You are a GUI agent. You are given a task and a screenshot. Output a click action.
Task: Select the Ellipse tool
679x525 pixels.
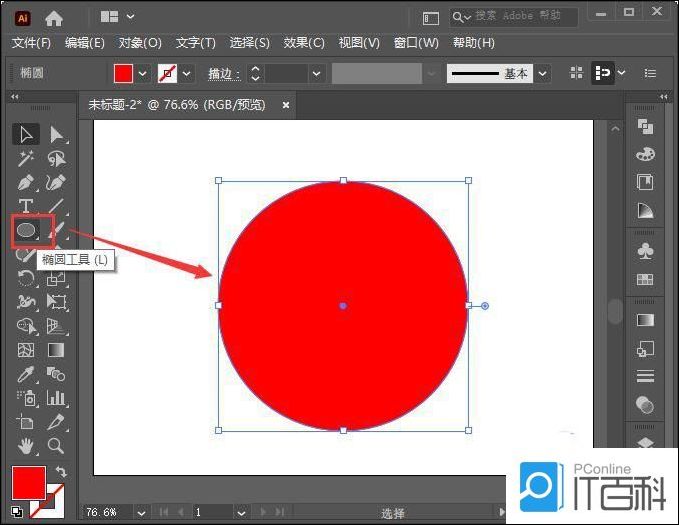(27, 230)
